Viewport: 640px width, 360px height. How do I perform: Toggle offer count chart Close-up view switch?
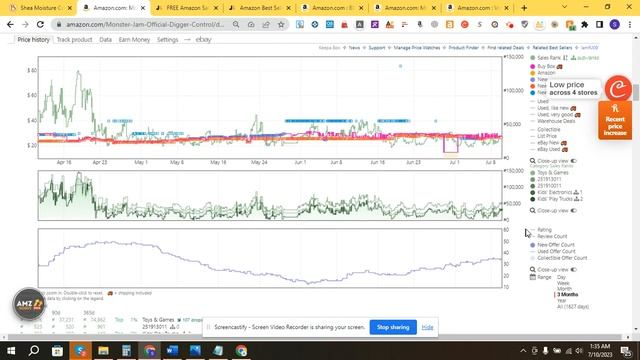(573, 269)
